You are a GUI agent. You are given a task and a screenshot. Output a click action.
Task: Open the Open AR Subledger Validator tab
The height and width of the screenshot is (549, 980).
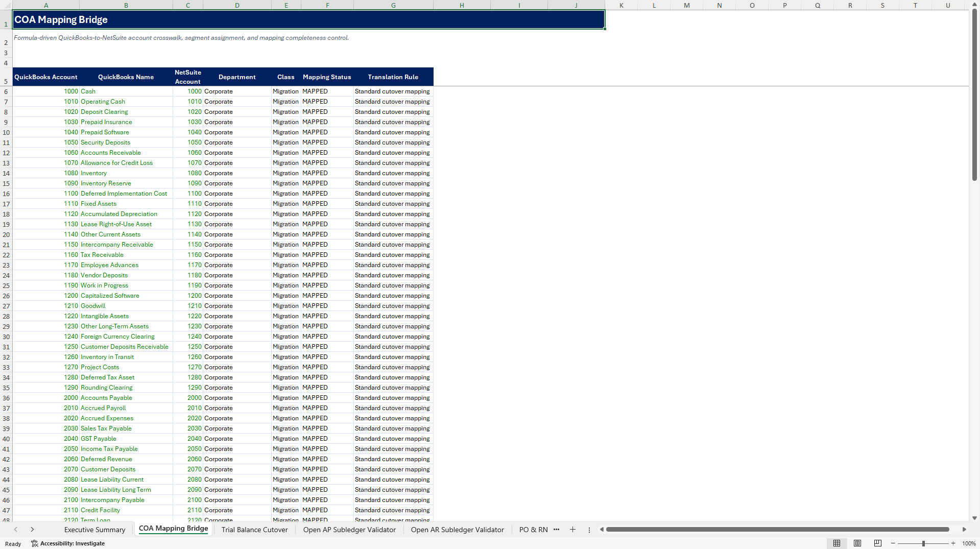click(x=457, y=530)
